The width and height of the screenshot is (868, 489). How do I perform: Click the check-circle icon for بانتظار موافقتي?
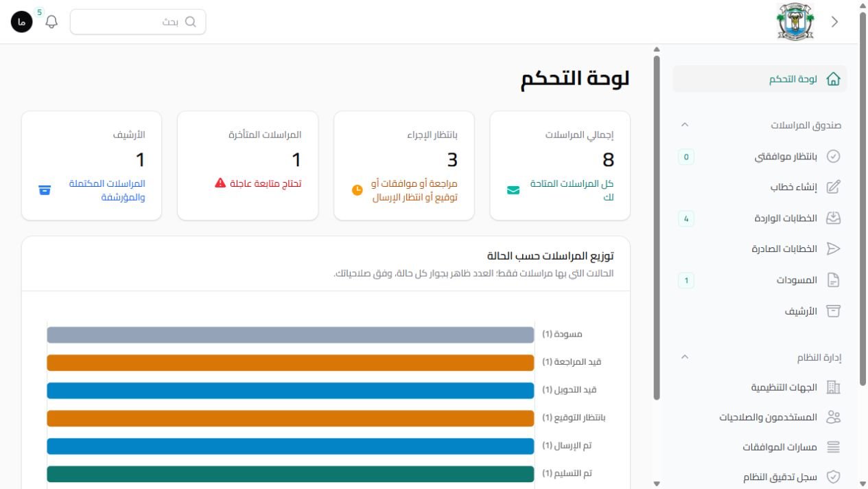pyautogui.click(x=833, y=157)
